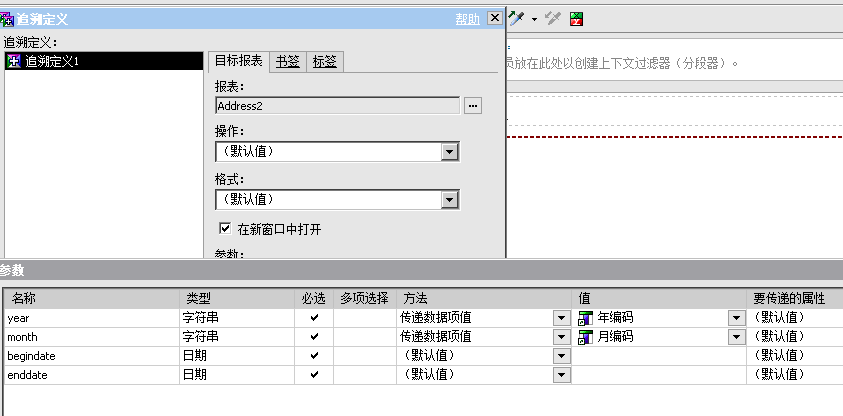
Task: Click the 日期 type cell for begindate
Action: tap(237, 356)
